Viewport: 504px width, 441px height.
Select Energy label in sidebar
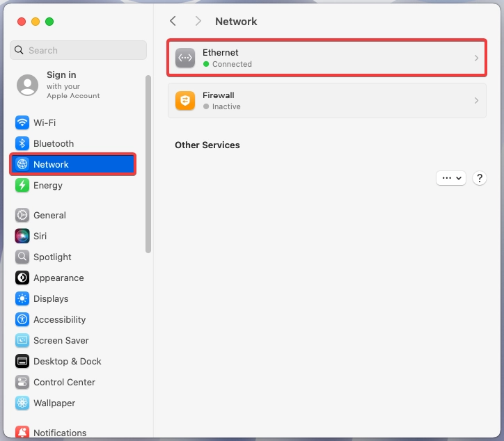[48, 186]
